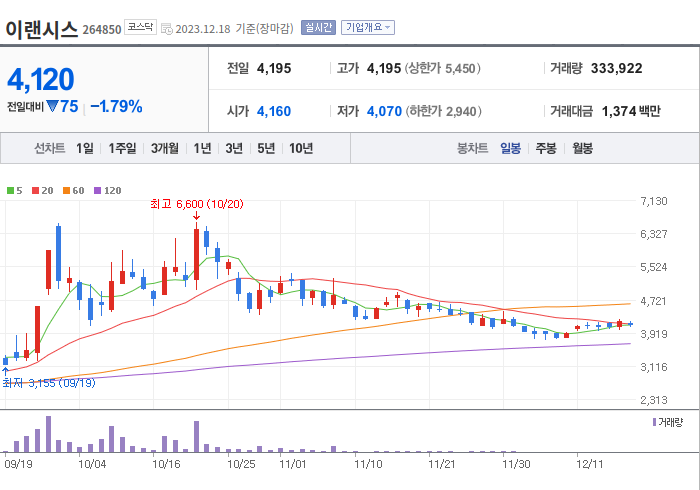Click the calendar icon beside the date 2023.12.18
The width and height of the screenshot is (700, 490).
click(x=167, y=29)
